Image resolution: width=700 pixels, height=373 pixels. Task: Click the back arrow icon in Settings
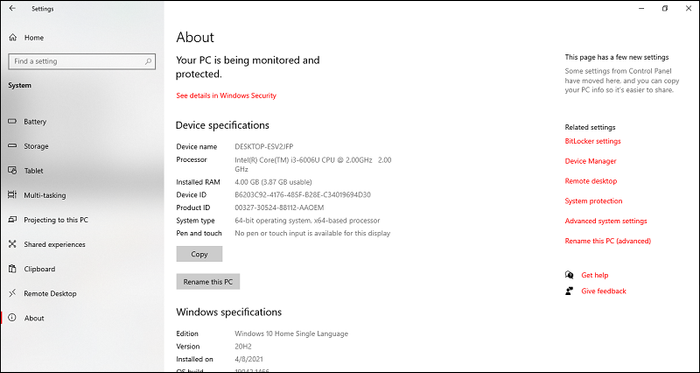tap(12, 8)
